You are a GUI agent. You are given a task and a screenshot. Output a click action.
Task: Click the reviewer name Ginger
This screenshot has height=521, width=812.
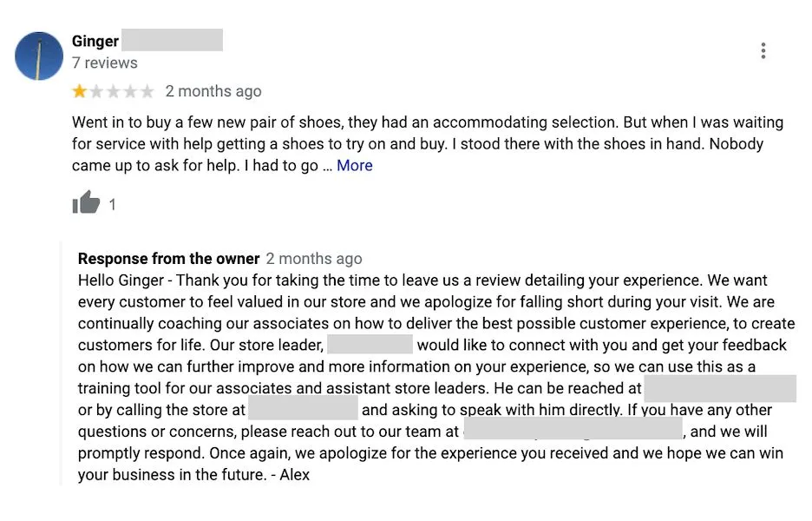[x=95, y=41]
